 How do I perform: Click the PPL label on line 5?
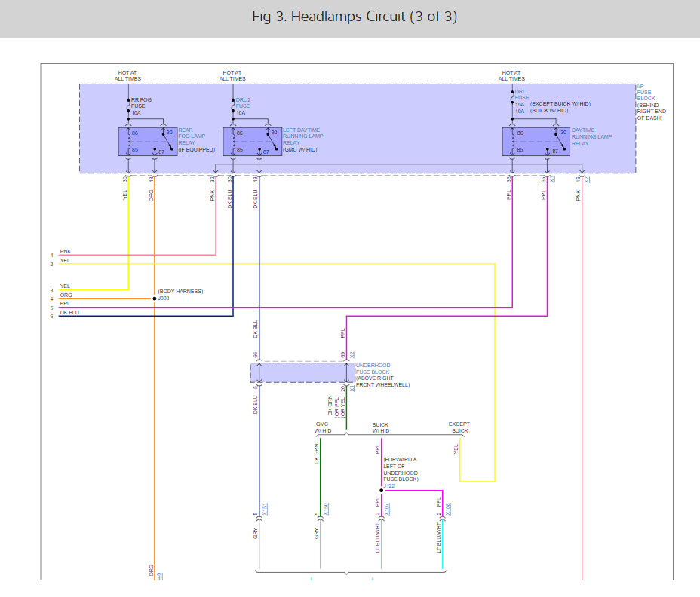[x=65, y=304]
